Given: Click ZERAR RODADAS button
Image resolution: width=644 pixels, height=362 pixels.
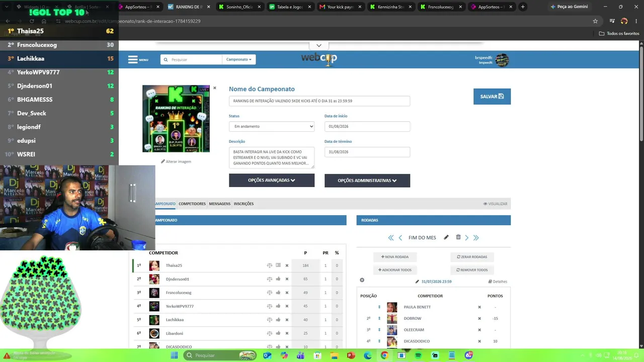Looking at the screenshot, I should (x=472, y=257).
